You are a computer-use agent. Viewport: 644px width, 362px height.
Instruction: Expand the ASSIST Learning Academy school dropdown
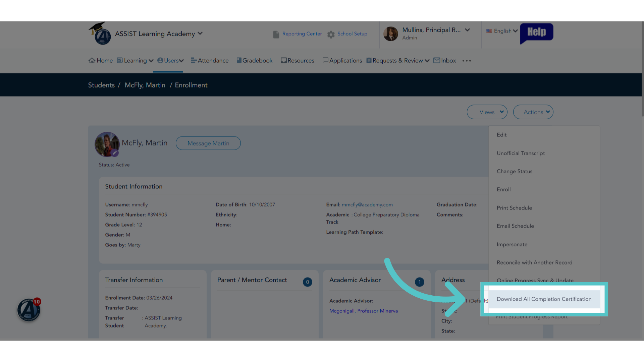point(200,34)
